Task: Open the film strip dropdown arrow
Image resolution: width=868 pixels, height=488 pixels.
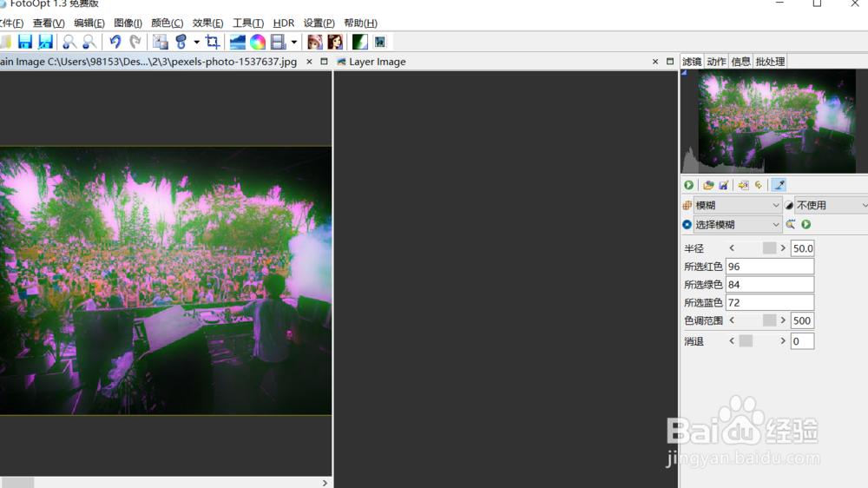Action: (294, 42)
